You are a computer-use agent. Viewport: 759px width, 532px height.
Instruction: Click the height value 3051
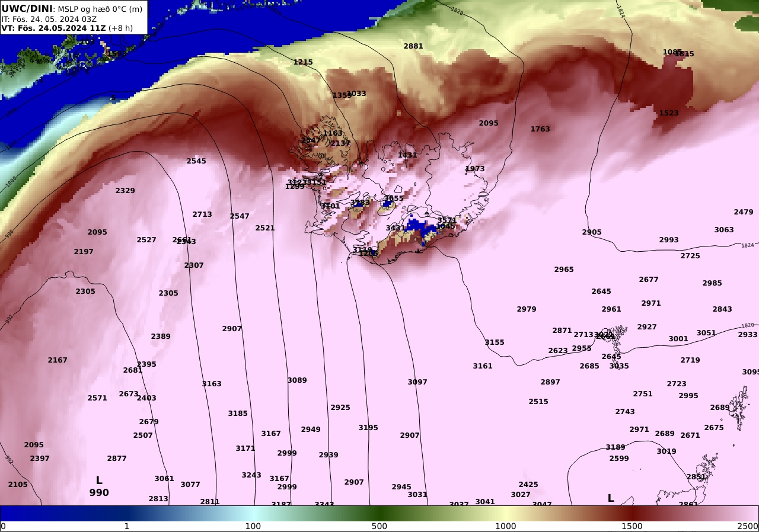coord(706,333)
